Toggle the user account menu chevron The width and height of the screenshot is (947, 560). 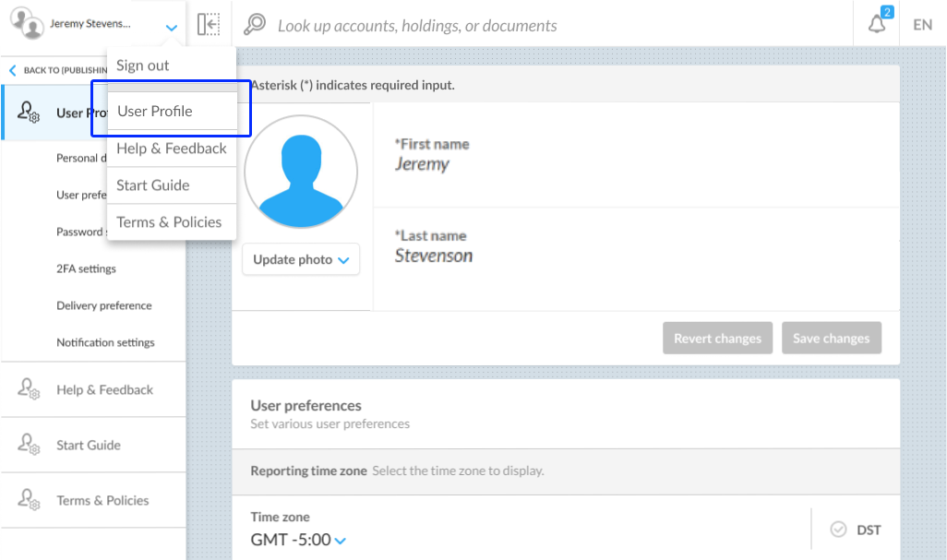coord(171,28)
